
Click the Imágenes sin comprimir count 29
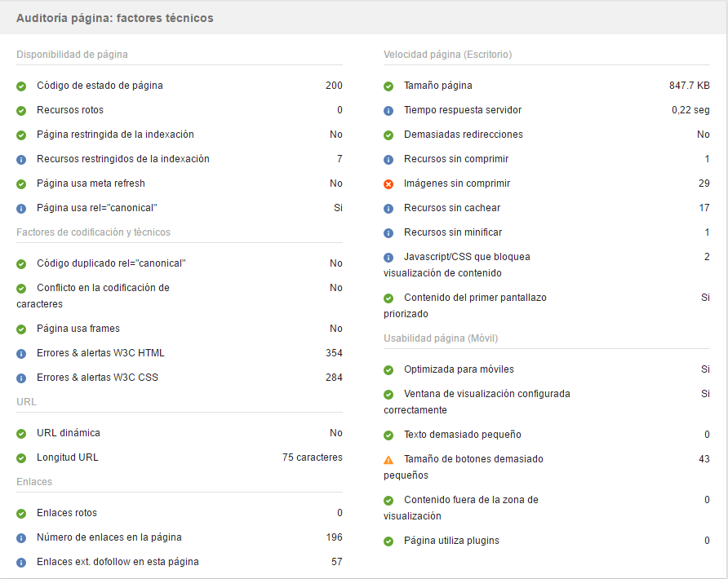pyautogui.click(x=704, y=183)
